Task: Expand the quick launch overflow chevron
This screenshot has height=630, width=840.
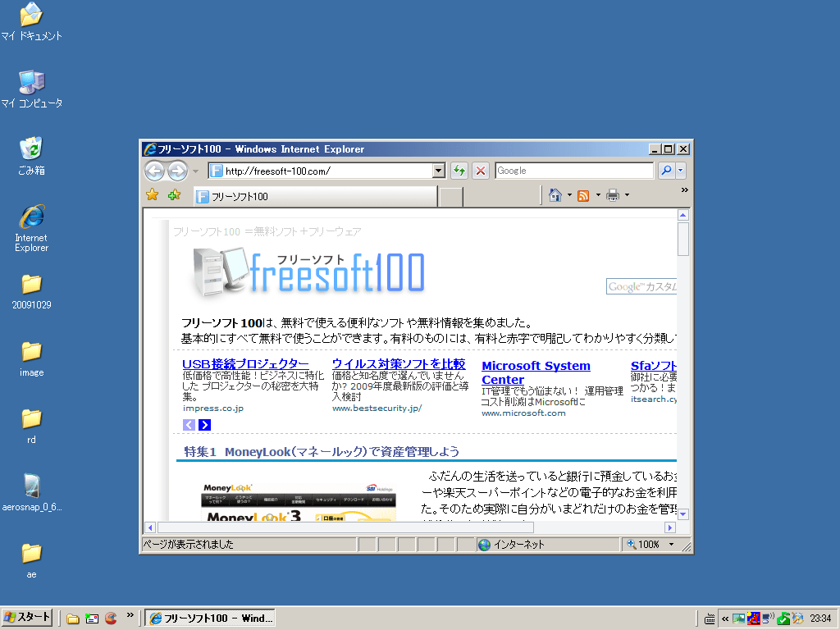Action: [130, 615]
